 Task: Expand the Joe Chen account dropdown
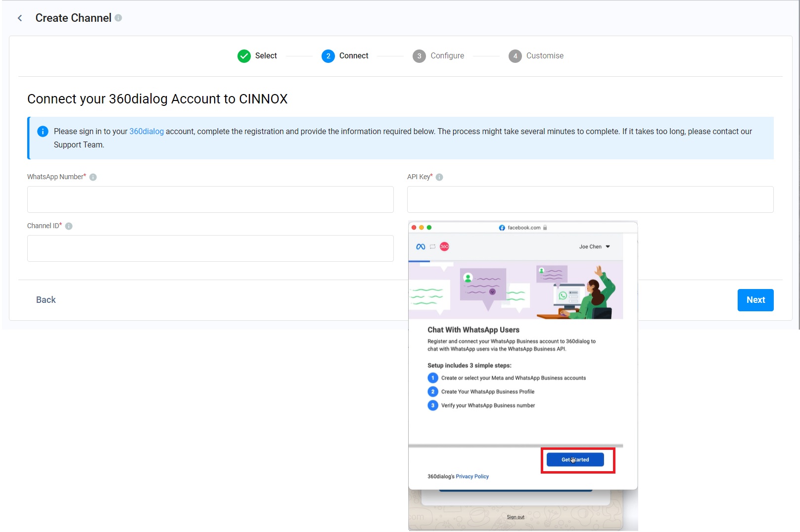595,246
